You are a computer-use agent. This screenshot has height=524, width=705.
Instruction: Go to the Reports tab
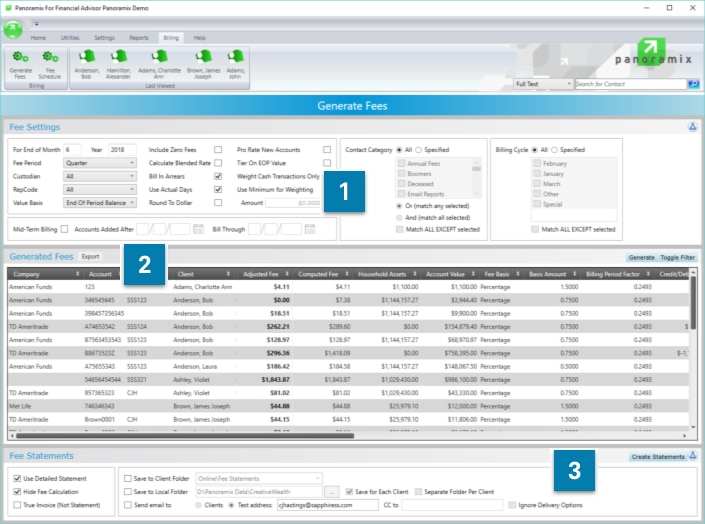pyautogui.click(x=139, y=38)
